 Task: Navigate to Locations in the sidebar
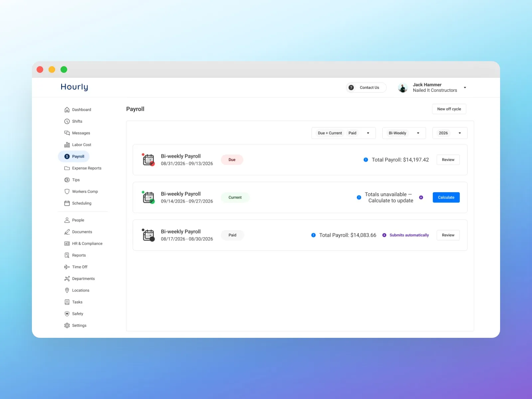pyautogui.click(x=77, y=290)
